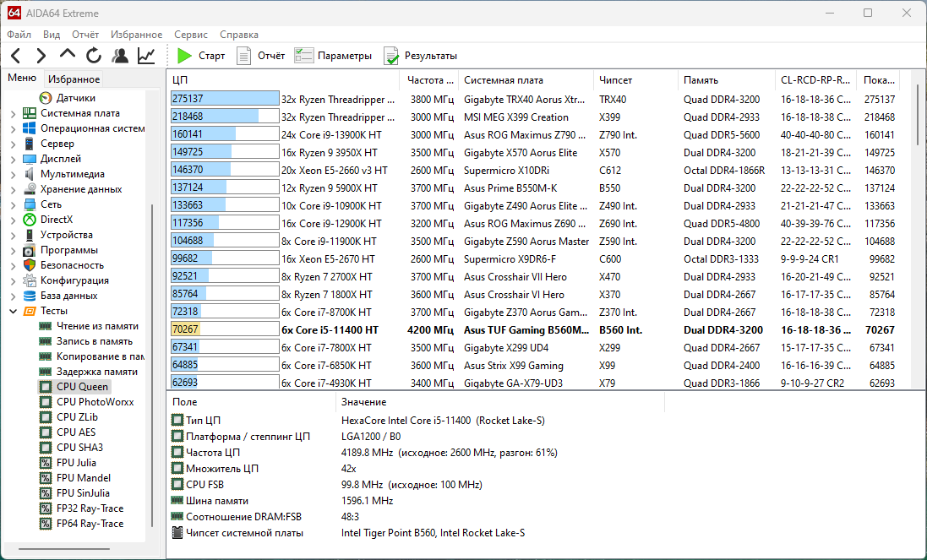Viewport: 927px width, 560px height.
Task: Go forward with the right arrow toolbar icon
Action: (41, 56)
